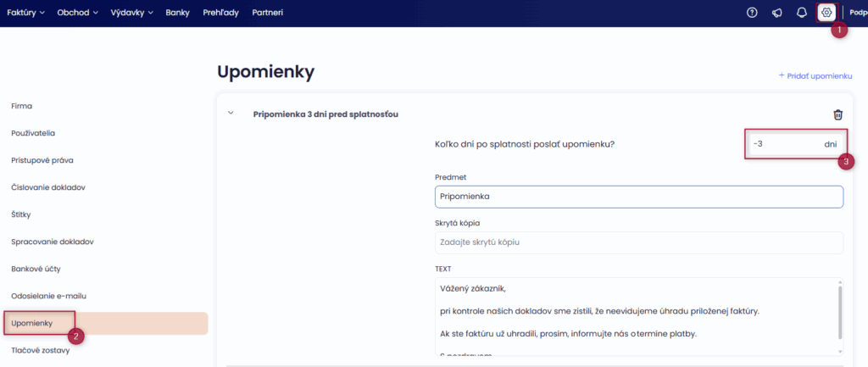Select Firma in the settings sidebar
The image size is (868, 367).
[22, 106]
